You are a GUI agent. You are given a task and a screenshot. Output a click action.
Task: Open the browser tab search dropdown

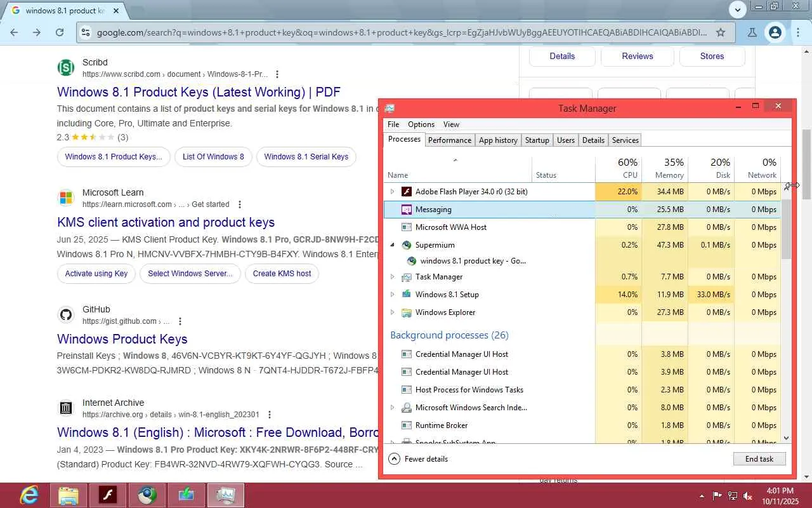pos(737,10)
